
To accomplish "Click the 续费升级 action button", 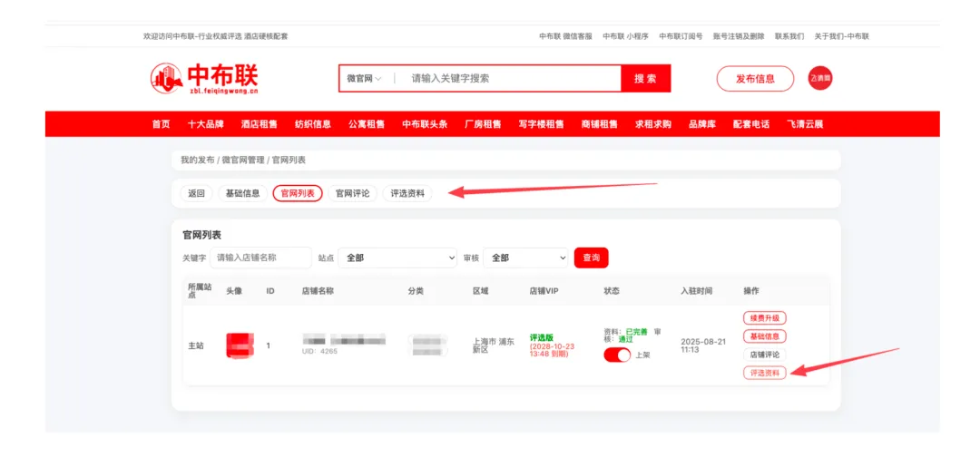I will [x=764, y=317].
